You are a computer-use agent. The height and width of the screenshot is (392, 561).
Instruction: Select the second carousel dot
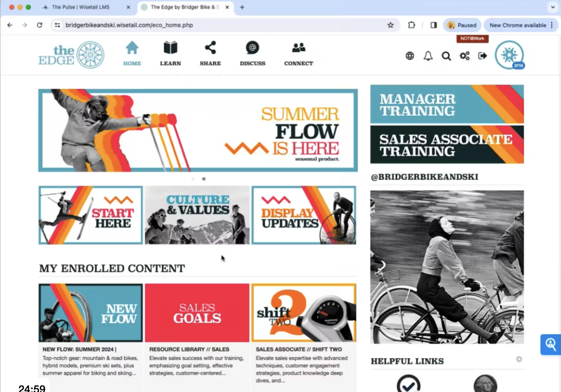click(204, 179)
